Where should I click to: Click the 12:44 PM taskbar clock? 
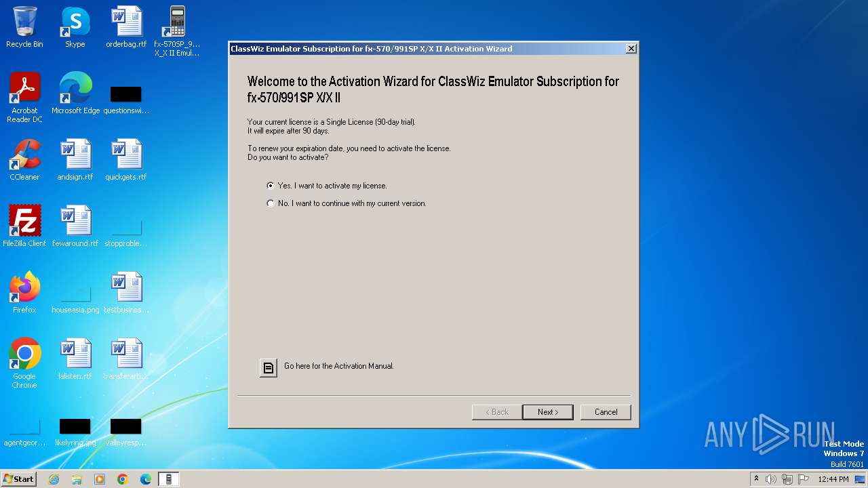click(x=833, y=479)
